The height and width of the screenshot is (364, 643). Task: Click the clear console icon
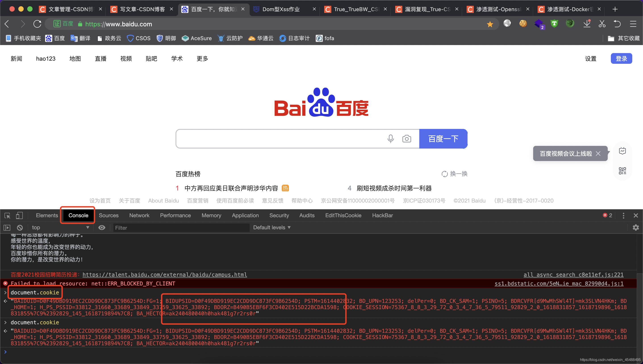click(x=20, y=227)
